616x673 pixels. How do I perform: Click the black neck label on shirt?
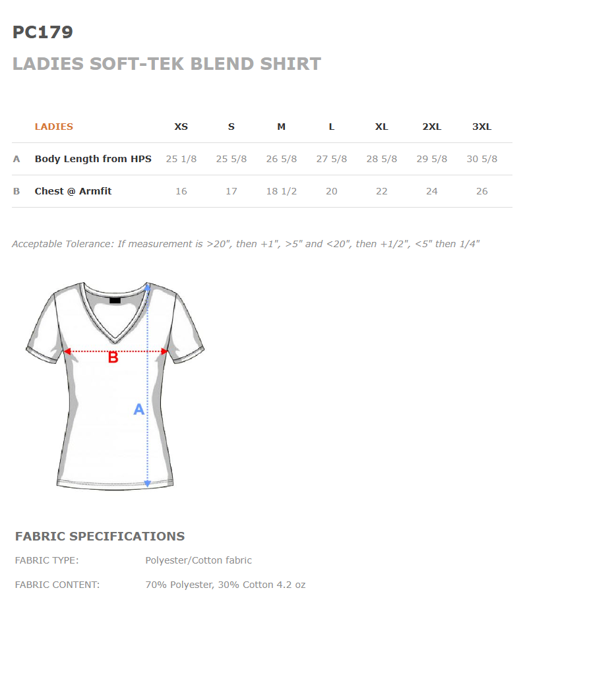tap(115, 300)
